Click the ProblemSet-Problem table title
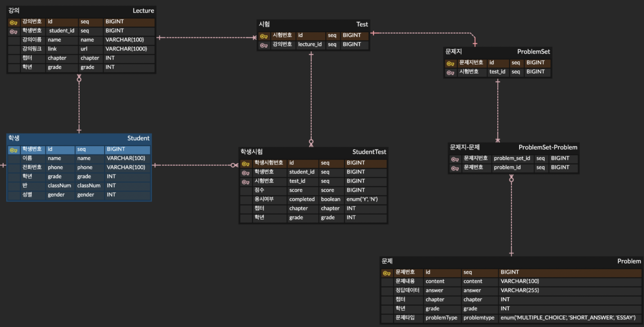644x327 pixels. pyautogui.click(x=548, y=147)
